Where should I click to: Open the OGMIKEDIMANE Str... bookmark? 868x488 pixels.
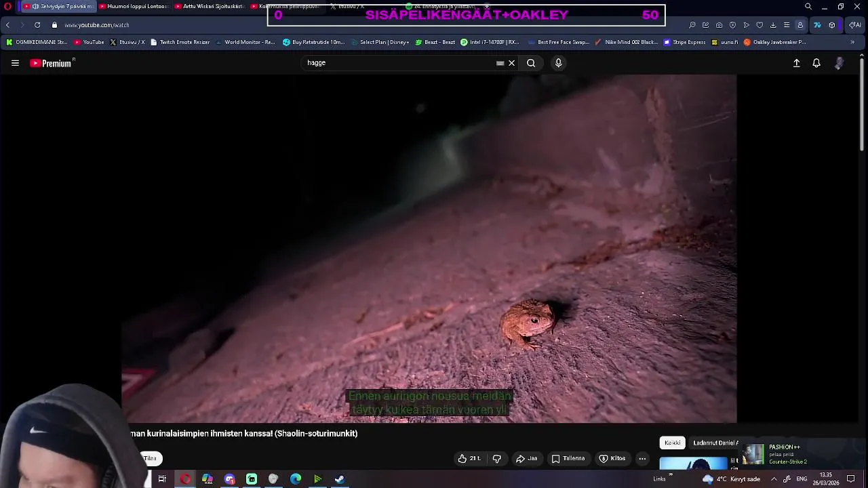pyautogui.click(x=37, y=42)
